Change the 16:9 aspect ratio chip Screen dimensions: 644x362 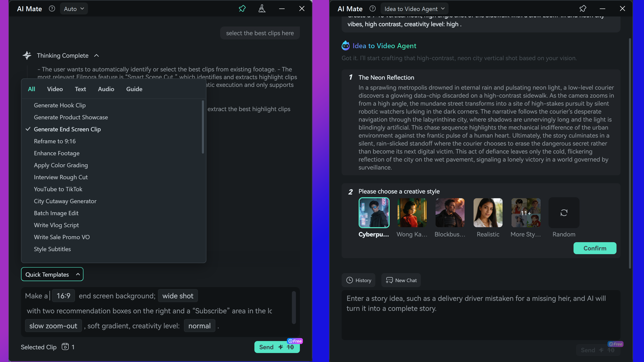pos(63,296)
